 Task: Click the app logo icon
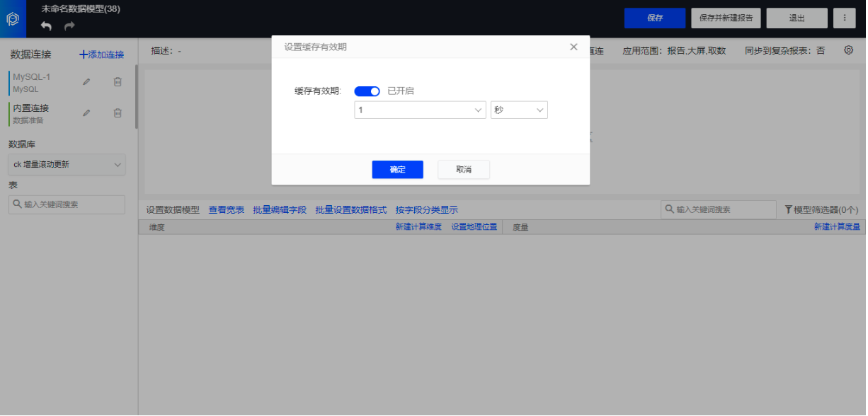pyautogui.click(x=13, y=19)
